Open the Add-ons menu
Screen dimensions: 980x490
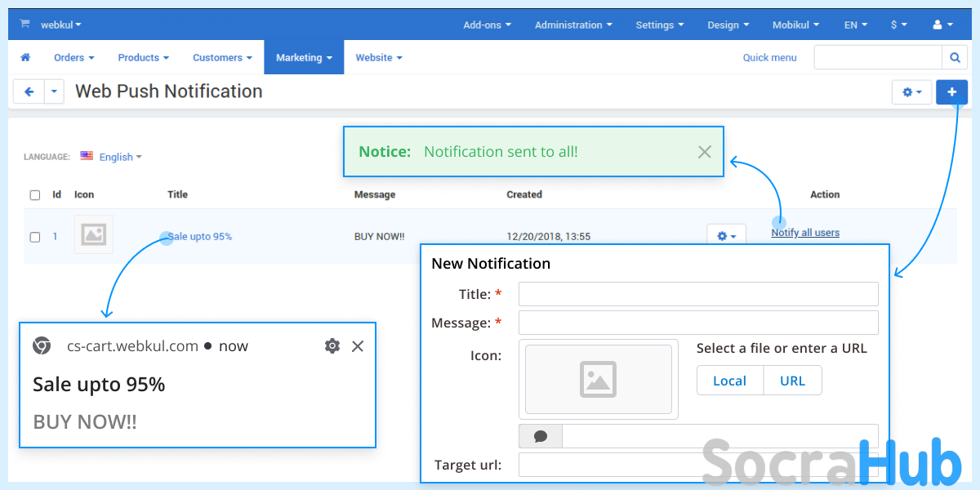point(487,24)
